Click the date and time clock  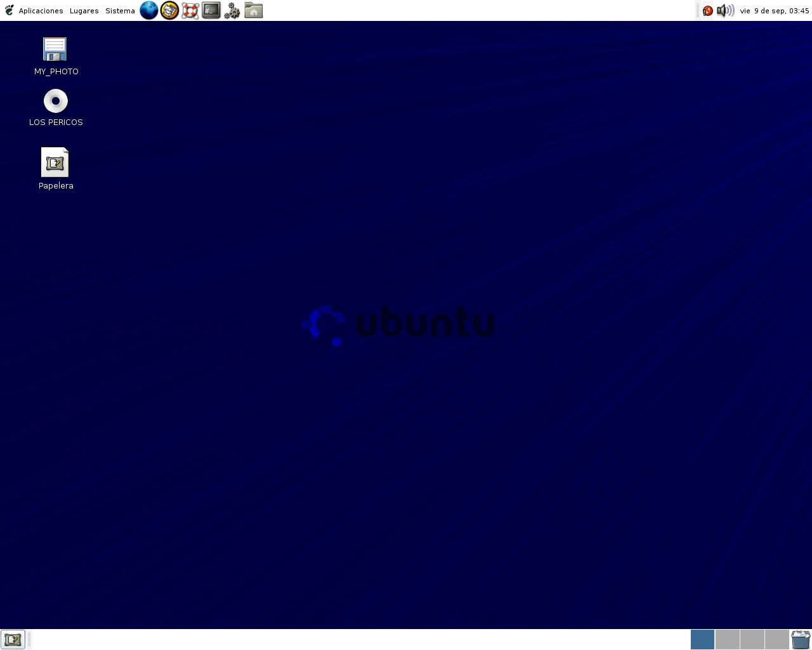click(x=775, y=11)
